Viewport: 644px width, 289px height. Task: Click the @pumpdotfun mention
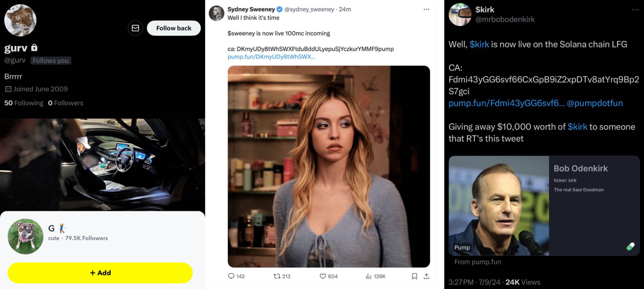[594, 103]
